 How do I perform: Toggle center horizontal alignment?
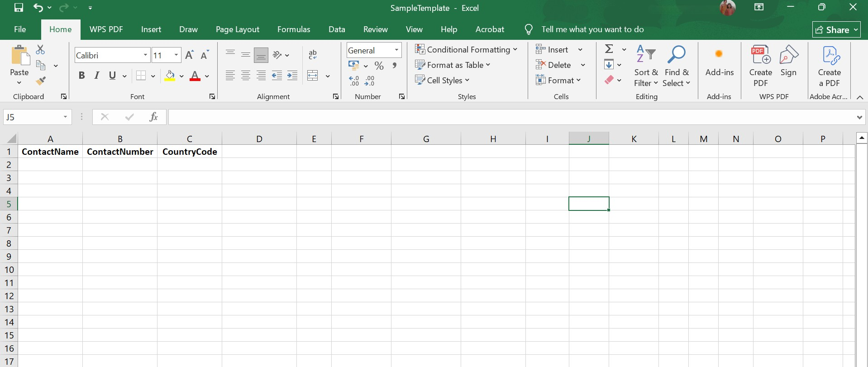click(246, 76)
